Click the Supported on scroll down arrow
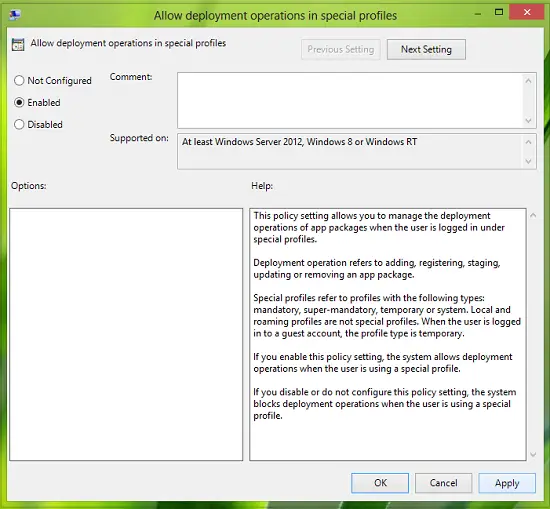 528,161
